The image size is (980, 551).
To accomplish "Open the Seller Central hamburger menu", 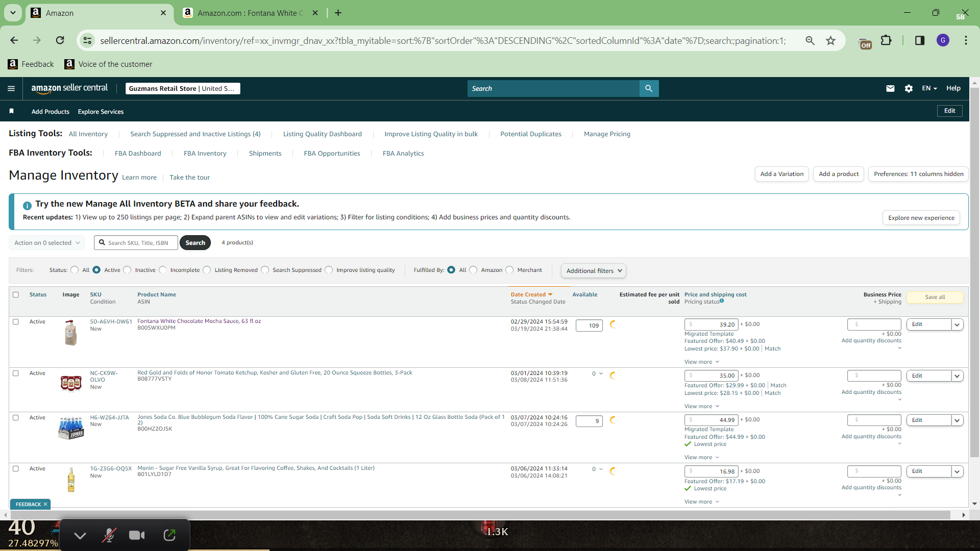I will tap(11, 88).
